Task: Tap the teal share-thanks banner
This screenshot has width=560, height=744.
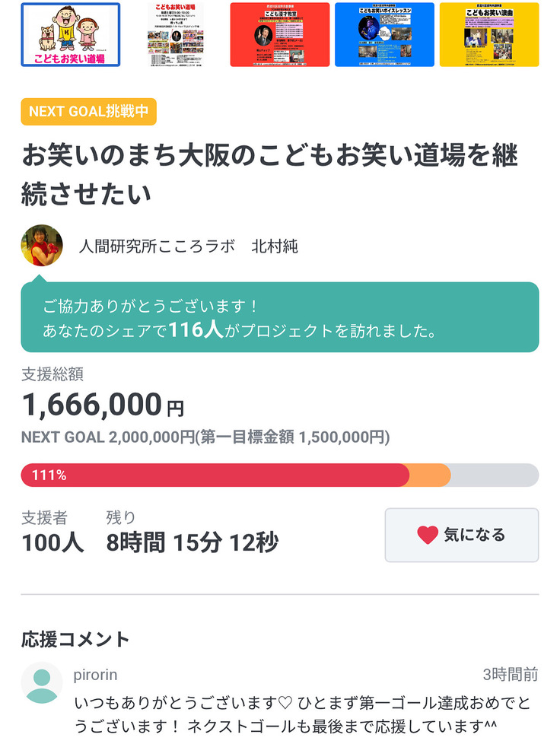Action: coord(279,317)
